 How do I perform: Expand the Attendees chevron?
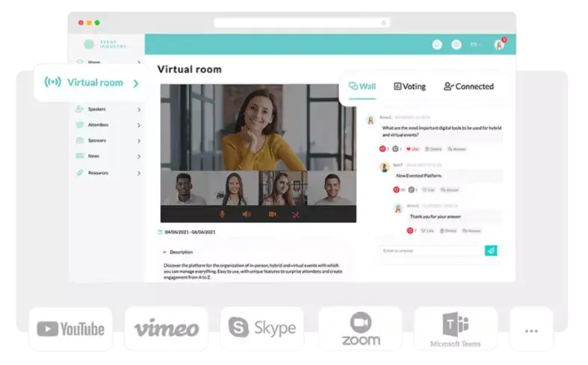pyautogui.click(x=139, y=125)
